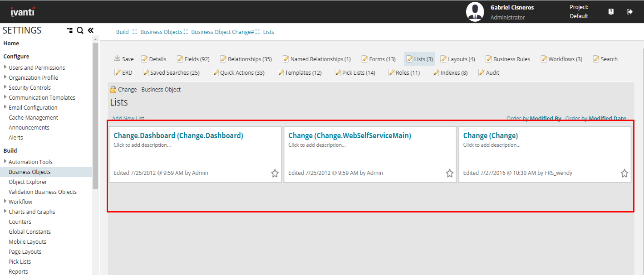Click the user avatar picture
Image resolution: width=644 pixels, height=275 pixels.
click(x=475, y=12)
